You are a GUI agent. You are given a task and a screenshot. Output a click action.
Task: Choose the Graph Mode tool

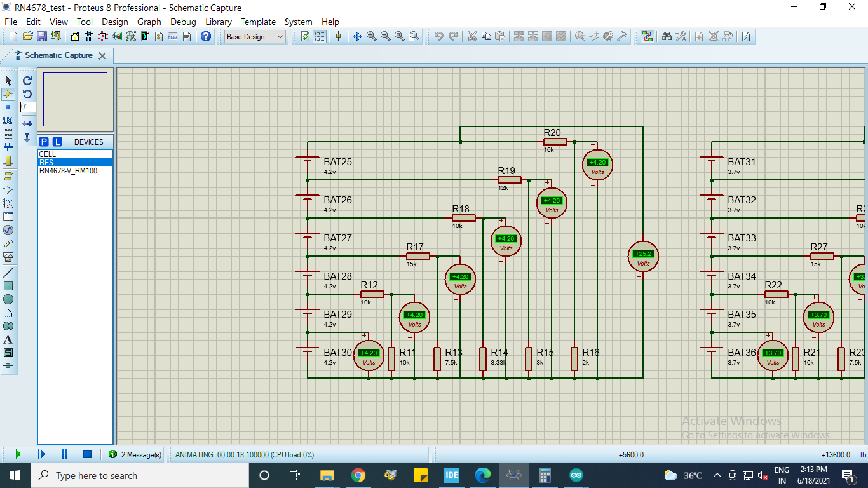click(x=8, y=203)
